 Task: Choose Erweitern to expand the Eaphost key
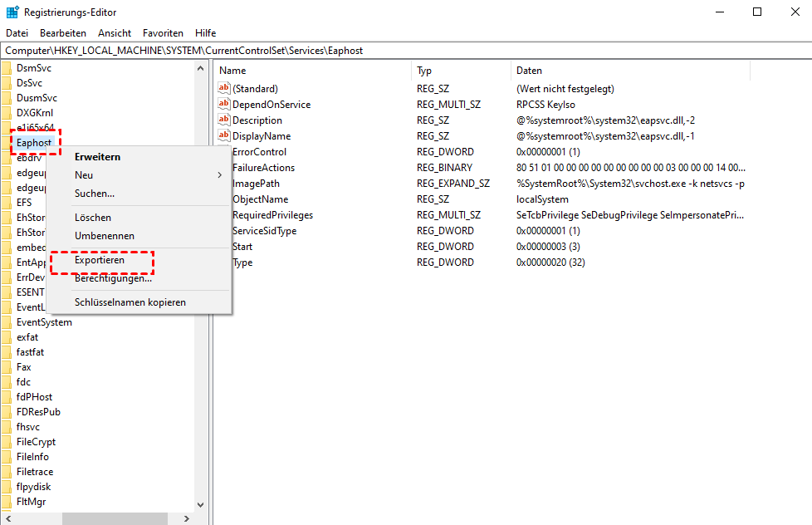(97, 157)
